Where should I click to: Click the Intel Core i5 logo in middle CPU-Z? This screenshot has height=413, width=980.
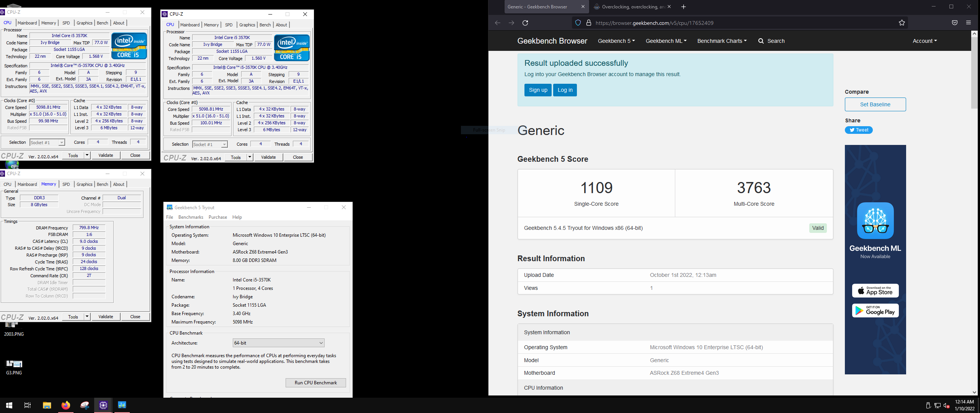point(292,48)
